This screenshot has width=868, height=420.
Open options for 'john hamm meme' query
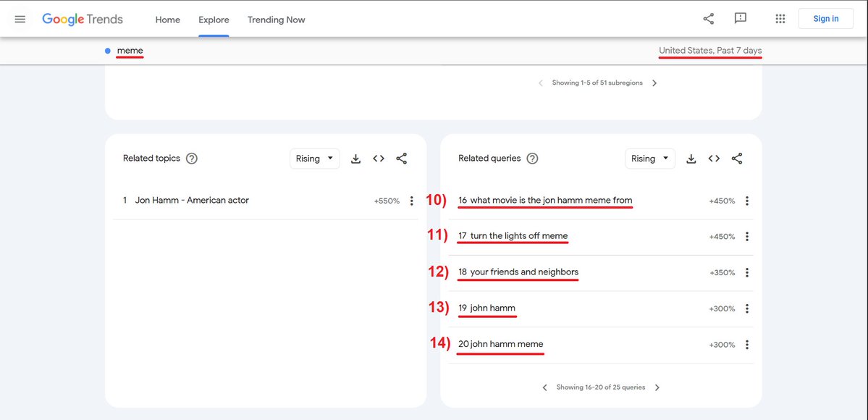[747, 345]
